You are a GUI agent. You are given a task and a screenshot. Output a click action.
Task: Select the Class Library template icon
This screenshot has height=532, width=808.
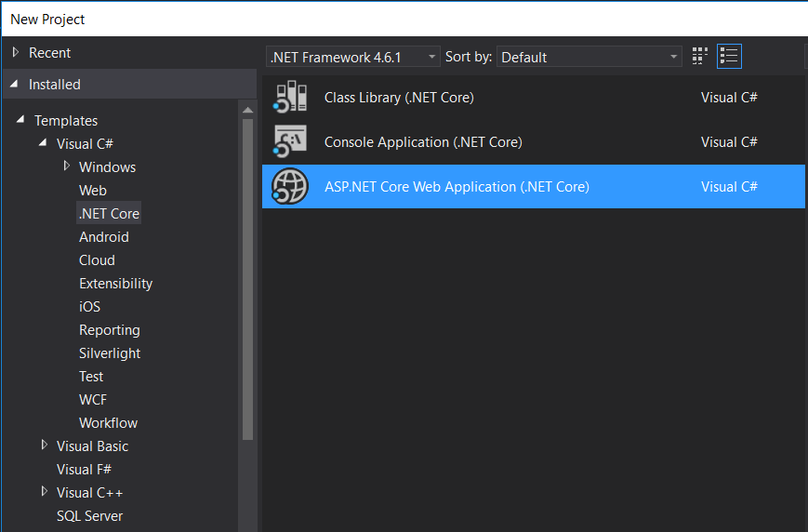[x=290, y=97]
